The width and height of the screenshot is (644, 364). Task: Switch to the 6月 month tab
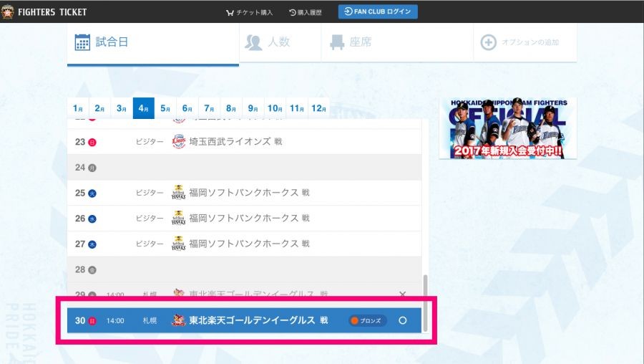187,108
